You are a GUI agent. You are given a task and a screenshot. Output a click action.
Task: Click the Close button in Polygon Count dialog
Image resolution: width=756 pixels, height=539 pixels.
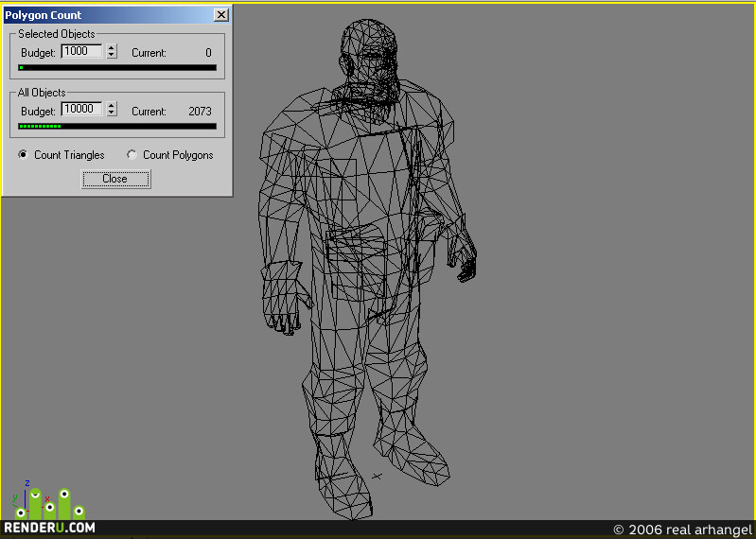115,179
